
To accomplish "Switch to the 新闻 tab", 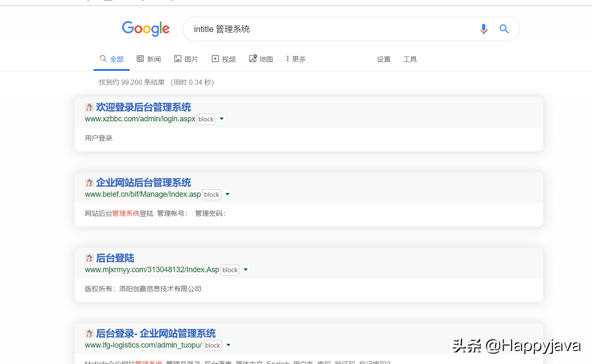I will tap(149, 59).
